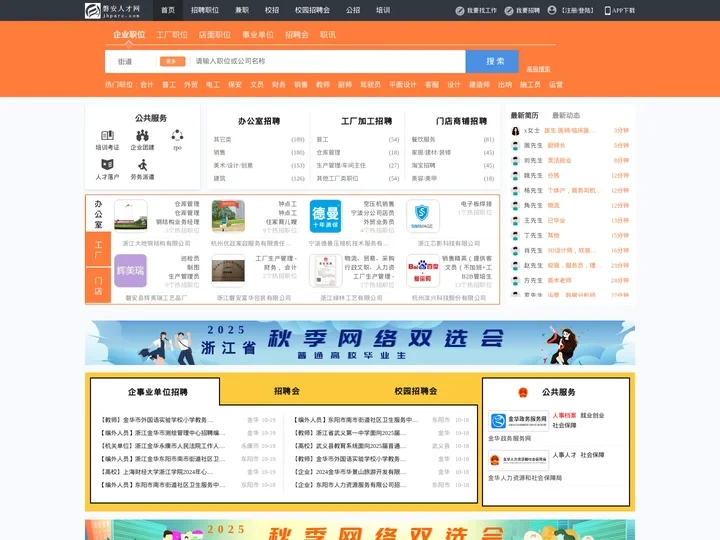720x540 pixels.
Task: Open 人事人才 link under public services
Action: 564,455
